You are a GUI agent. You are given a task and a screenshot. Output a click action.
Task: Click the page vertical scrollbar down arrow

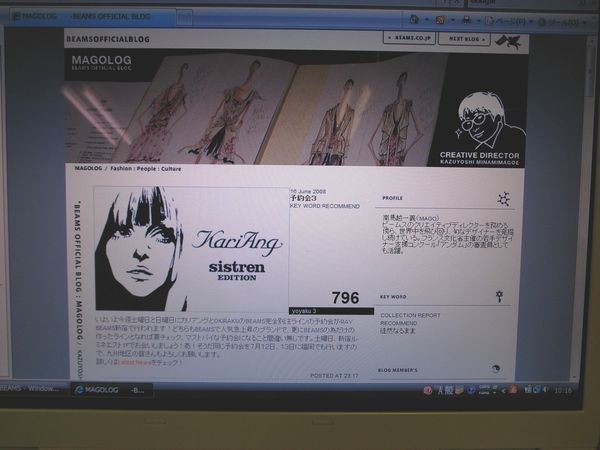[574, 377]
